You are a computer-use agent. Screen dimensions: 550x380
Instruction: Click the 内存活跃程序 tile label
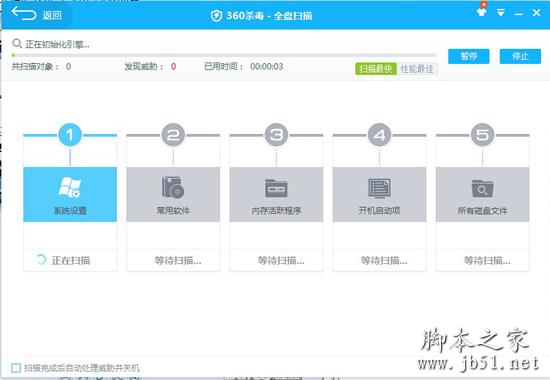276,211
